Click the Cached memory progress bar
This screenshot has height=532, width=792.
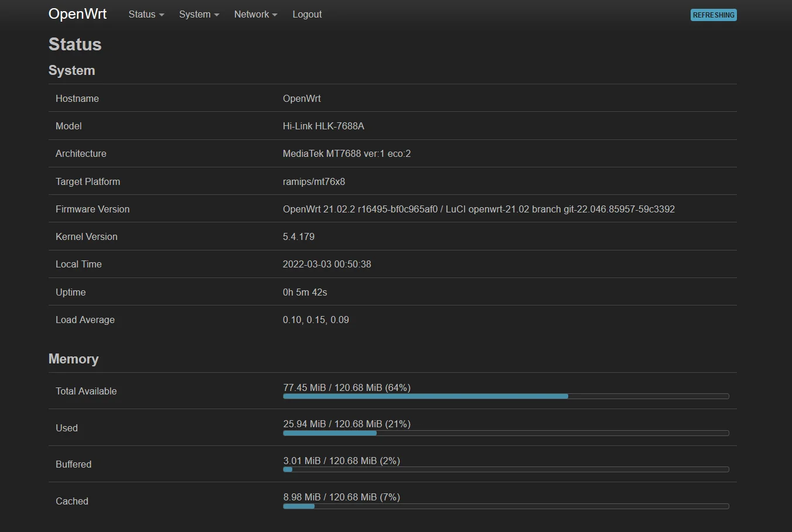506,506
